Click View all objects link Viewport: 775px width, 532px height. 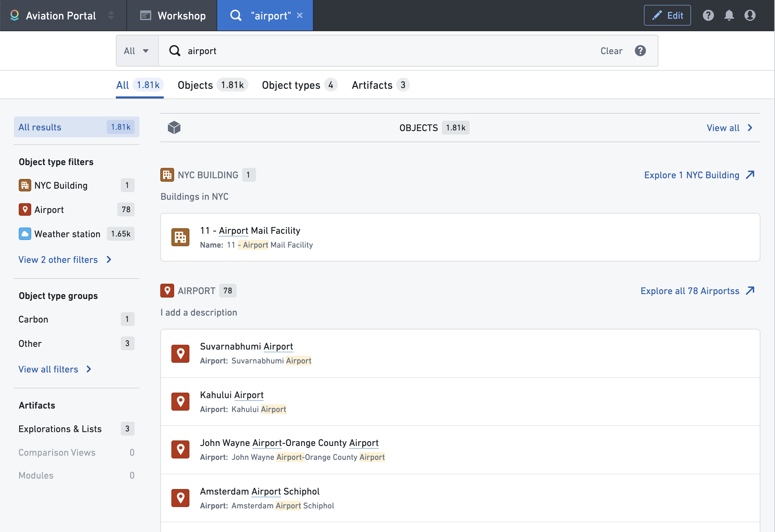click(x=730, y=128)
